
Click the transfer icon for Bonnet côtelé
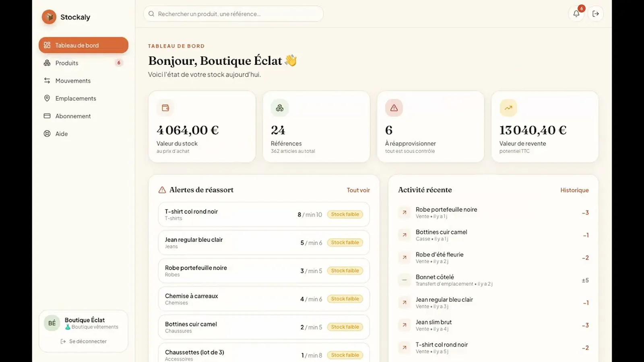pos(405,280)
